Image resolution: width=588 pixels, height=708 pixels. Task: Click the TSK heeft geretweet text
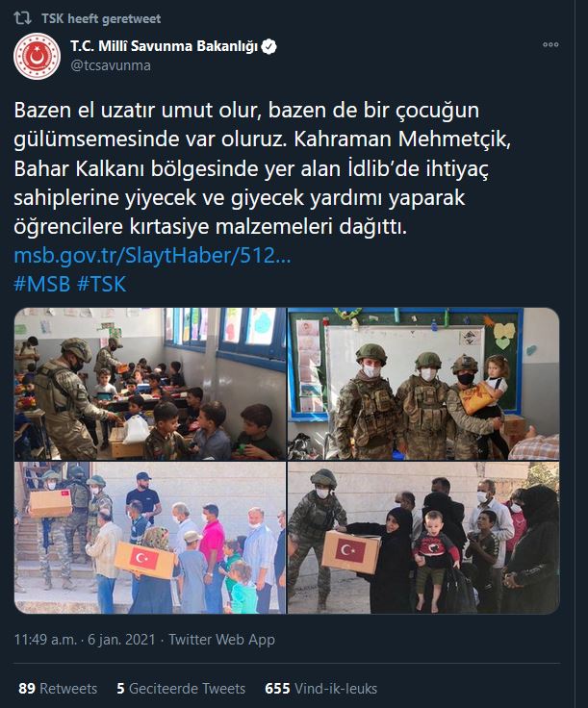click(101, 18)
